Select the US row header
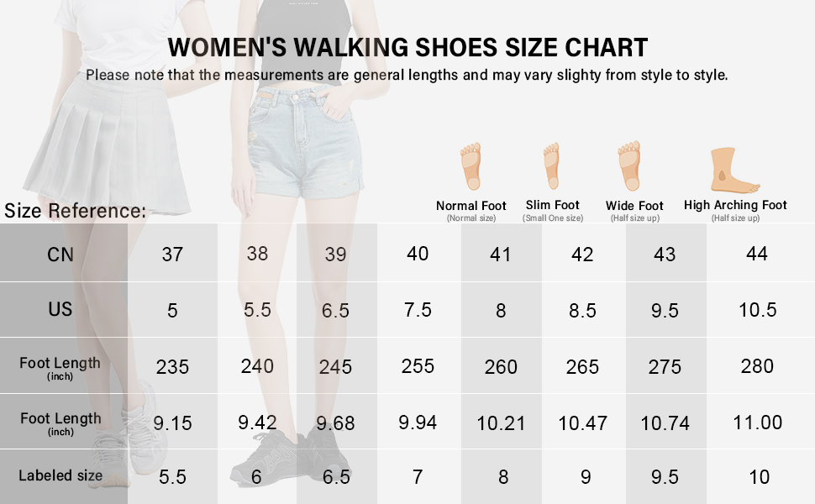The height and width of the screenshot is (504, 815). [60, 309]
